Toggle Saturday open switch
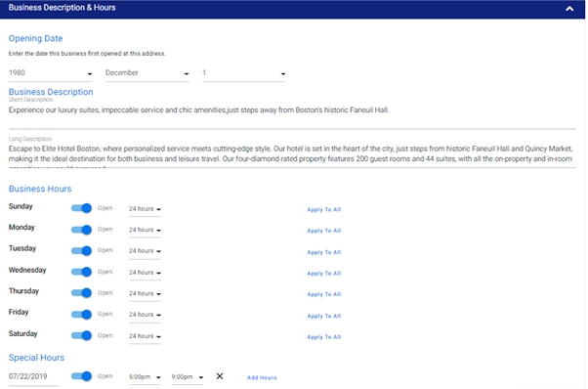588x389 pixels. pos(81,335)
